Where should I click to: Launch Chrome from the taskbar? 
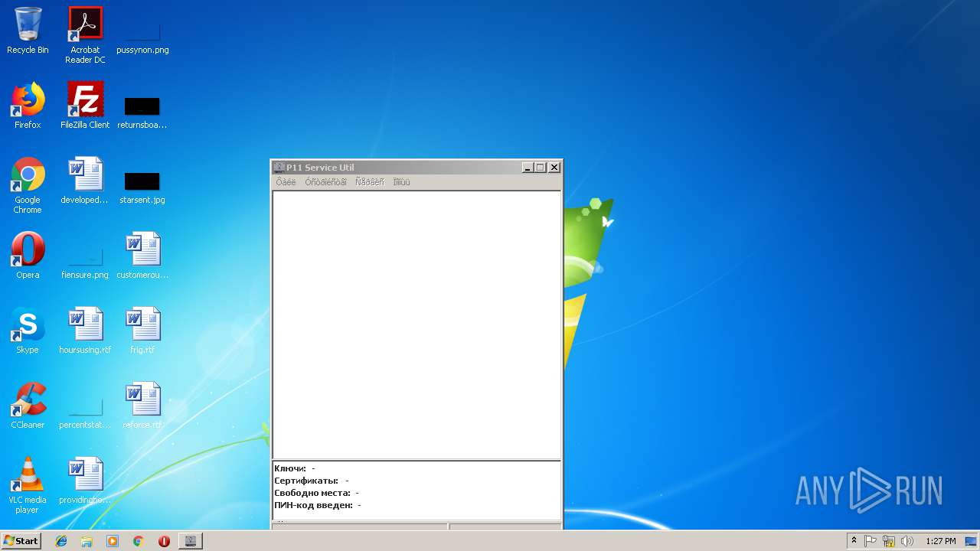tap(138, 541)
